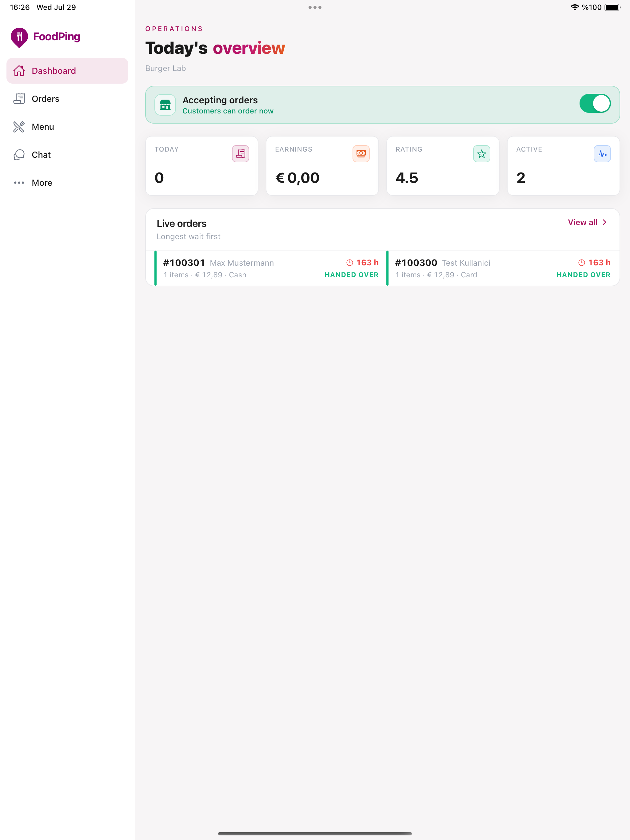Tap the 16:26 clock in status bar
This screenshot has height=840, width=630.
click(20, 7)
